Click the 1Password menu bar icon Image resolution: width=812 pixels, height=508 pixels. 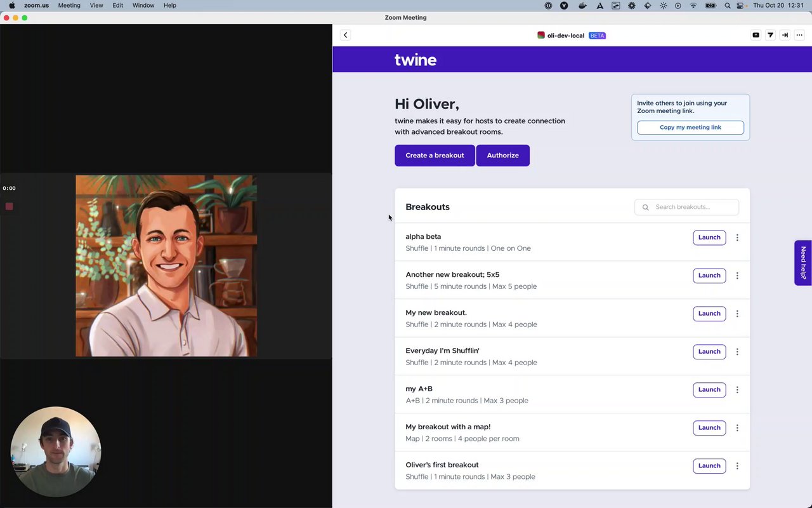click(x=549, y=5)
